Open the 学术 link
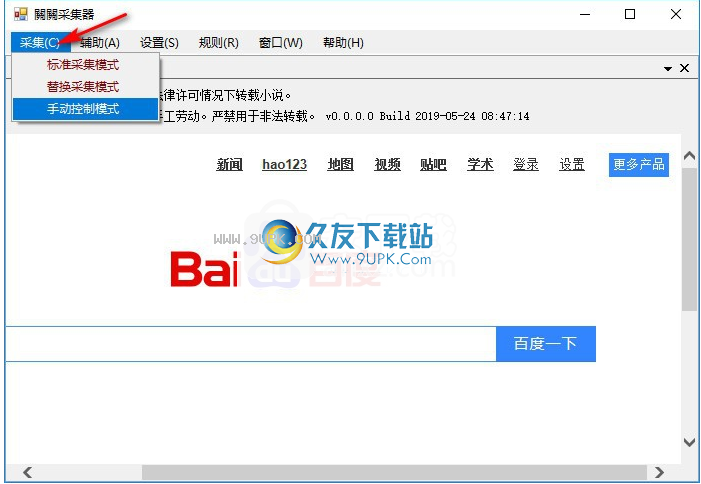 coord(480,164)
